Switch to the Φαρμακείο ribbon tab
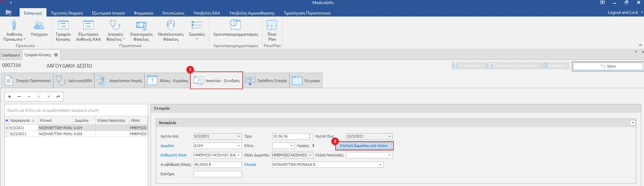Screen dimensions: 644x186 click(143, 13)
